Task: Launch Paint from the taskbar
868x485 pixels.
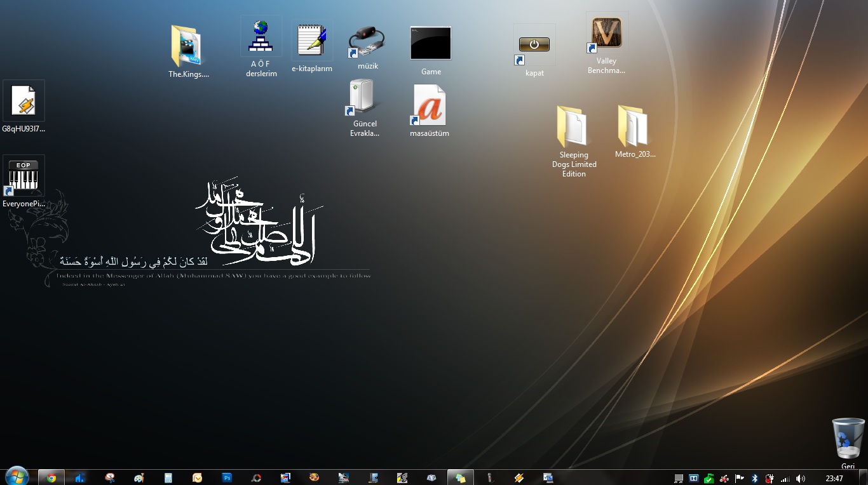Action: point(139,478)
